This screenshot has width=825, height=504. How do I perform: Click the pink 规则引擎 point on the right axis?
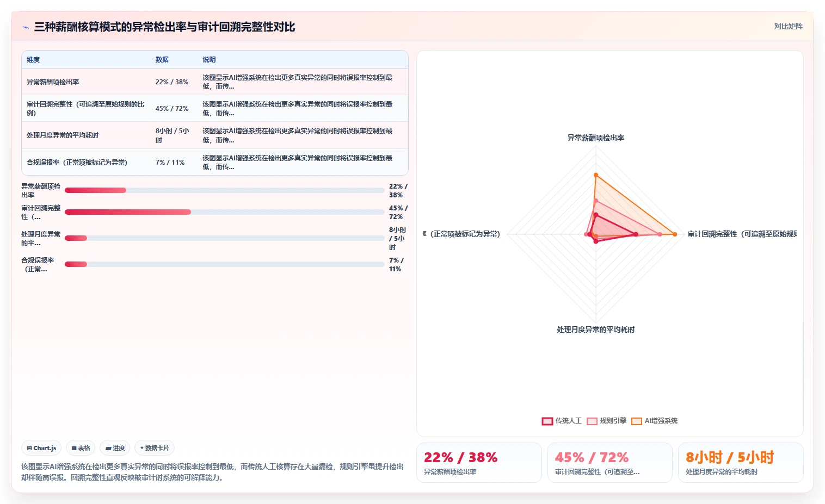(660, 234)
